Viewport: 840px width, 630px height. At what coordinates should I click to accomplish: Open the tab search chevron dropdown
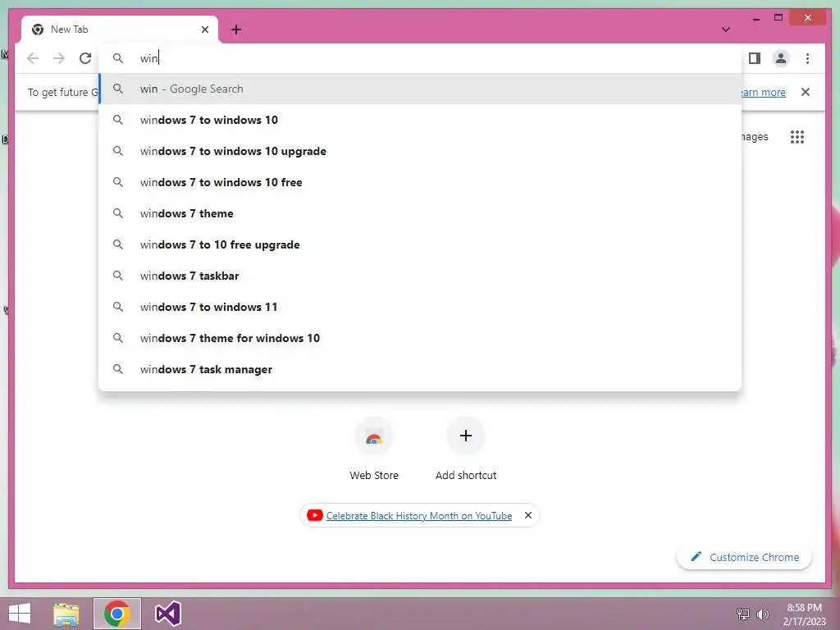click(x=725, y=30)
